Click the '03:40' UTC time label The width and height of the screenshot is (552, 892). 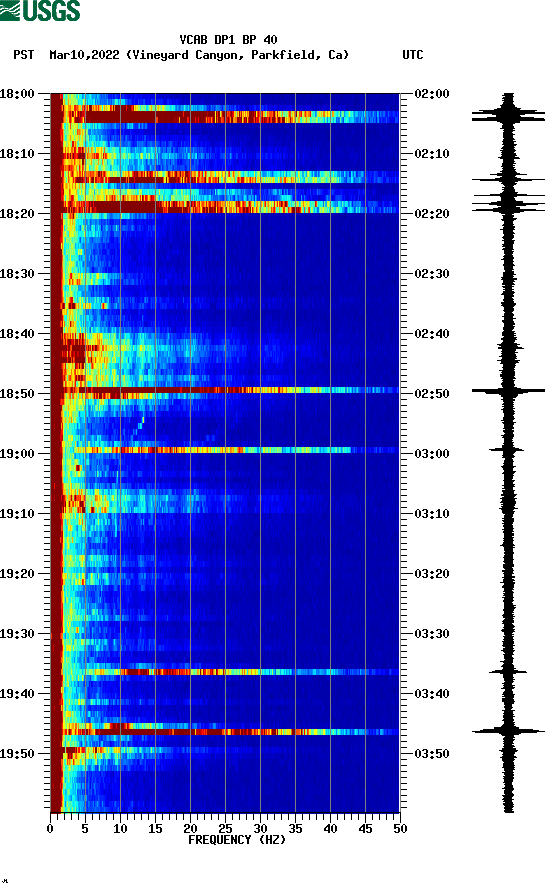[432, 694]
